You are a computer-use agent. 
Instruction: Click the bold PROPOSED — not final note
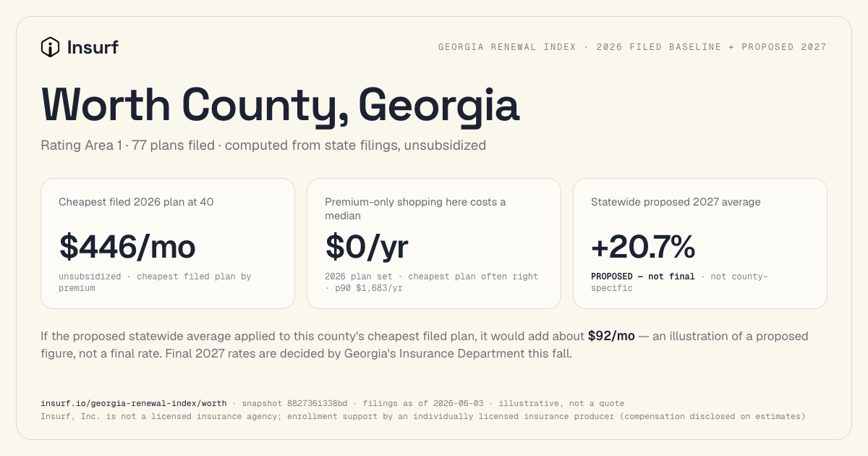[x=642, y=276]
